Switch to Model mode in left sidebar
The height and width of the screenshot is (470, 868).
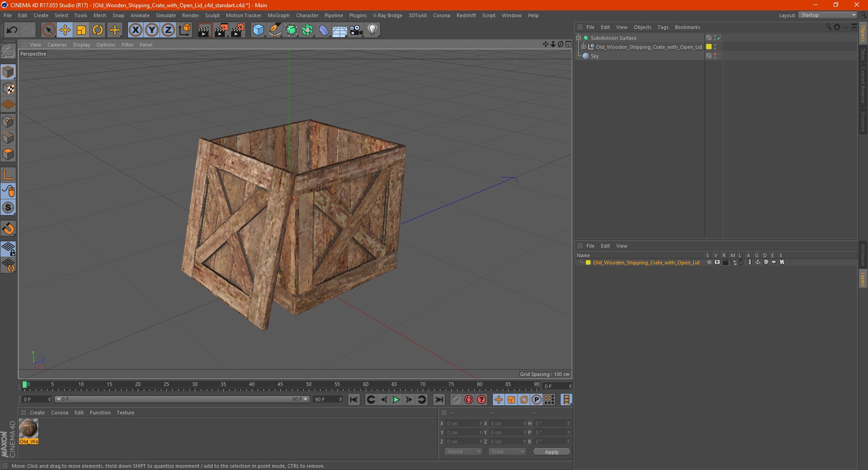point(8,72)
